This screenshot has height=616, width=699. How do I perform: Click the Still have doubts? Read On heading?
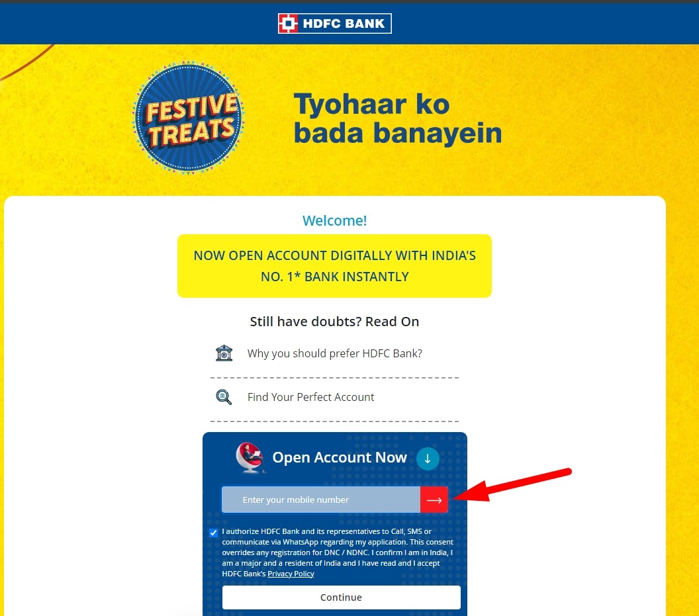pyautogui.click(x=334, y=322)
